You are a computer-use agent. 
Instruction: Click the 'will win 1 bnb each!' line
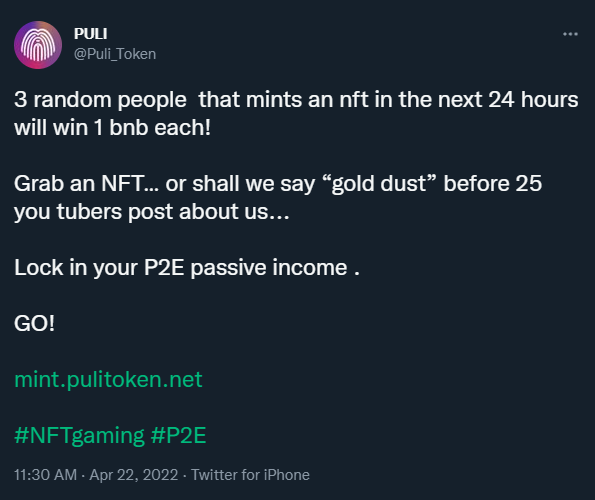[x=112, y=127]
